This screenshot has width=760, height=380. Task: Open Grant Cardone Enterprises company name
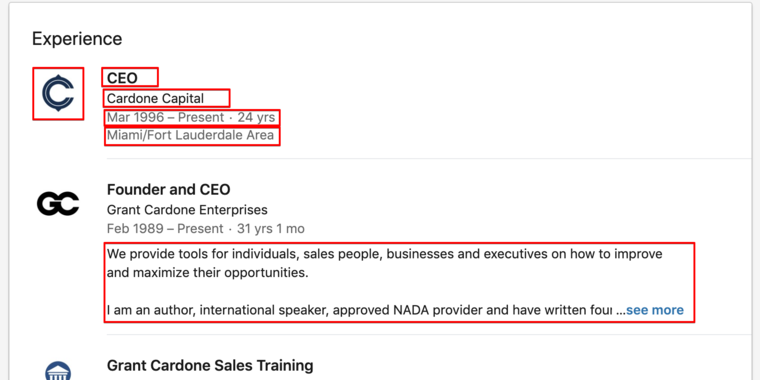[x=187, y=210]
